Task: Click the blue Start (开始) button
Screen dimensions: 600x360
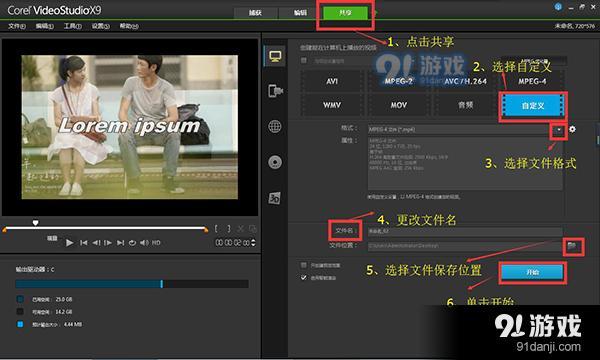Action: click(x=532, y=272)
